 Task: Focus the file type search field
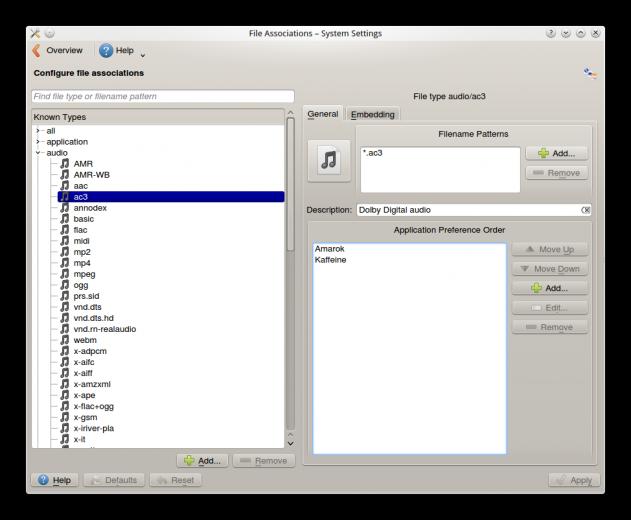coord(163,96)
